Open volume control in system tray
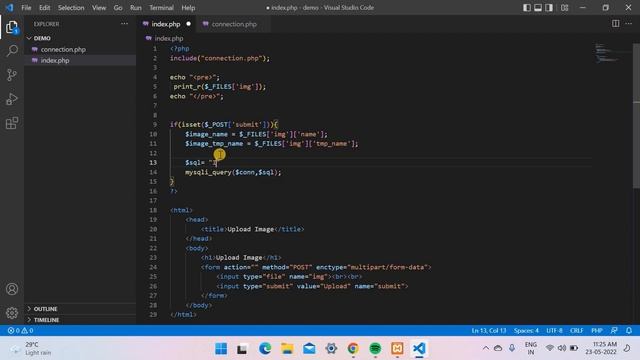 [562, 348]
